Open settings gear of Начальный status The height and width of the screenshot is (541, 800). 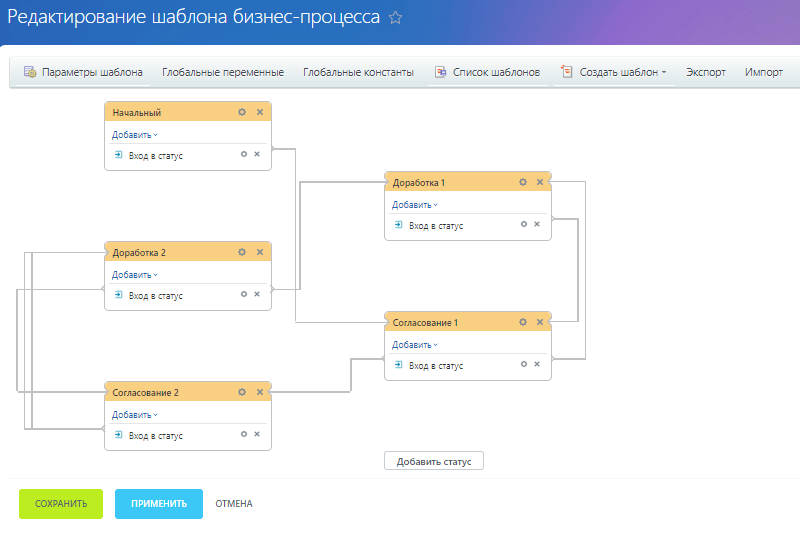click(242, 112)
